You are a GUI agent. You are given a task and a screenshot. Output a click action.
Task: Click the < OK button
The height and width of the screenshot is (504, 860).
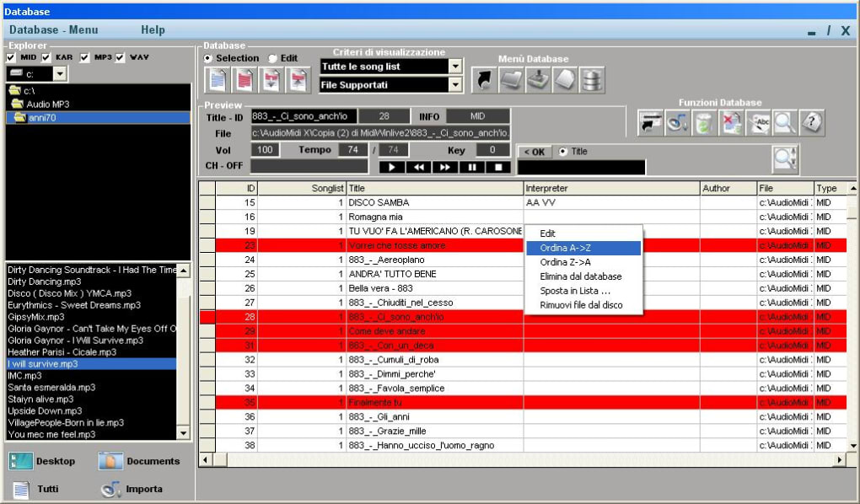(x=535, y=152)
